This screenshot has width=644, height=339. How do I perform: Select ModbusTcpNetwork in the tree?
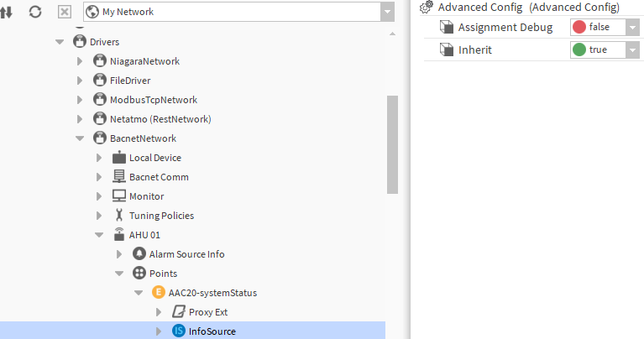pos(153,100)
